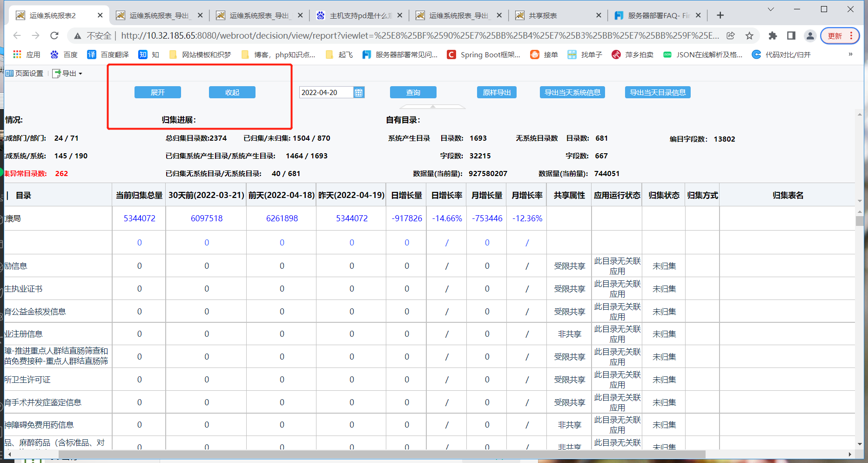
Task: Open the 导出 dropdown menu
Action: tap(67, 73)
